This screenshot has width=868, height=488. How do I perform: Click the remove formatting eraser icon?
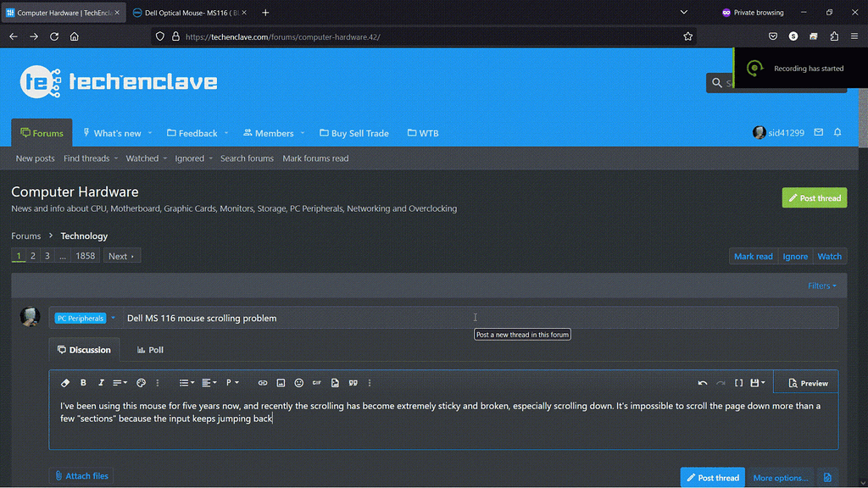(x=65, y=383)
